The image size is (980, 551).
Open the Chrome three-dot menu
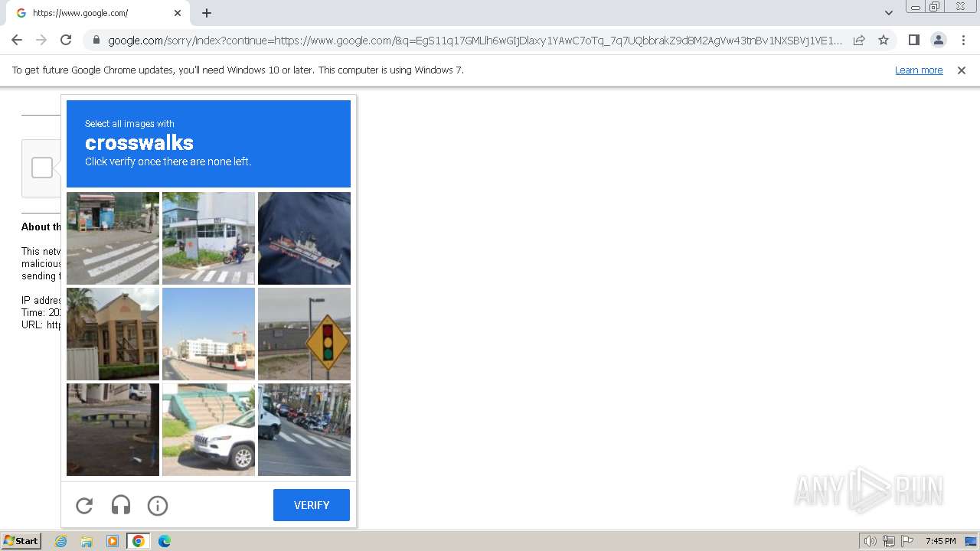click(963, 40)
